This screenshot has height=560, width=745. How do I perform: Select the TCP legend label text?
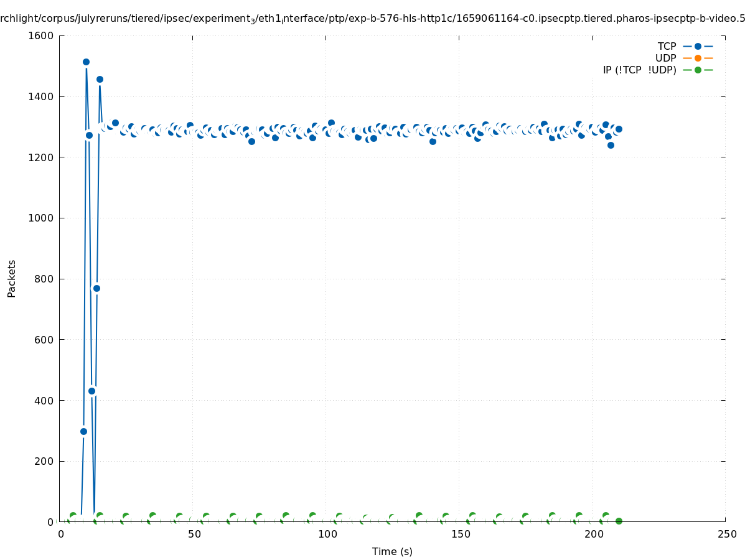[667, 46]
